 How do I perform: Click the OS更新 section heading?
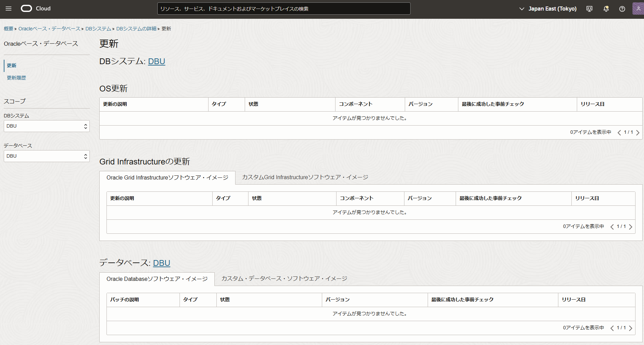[113, 89]
